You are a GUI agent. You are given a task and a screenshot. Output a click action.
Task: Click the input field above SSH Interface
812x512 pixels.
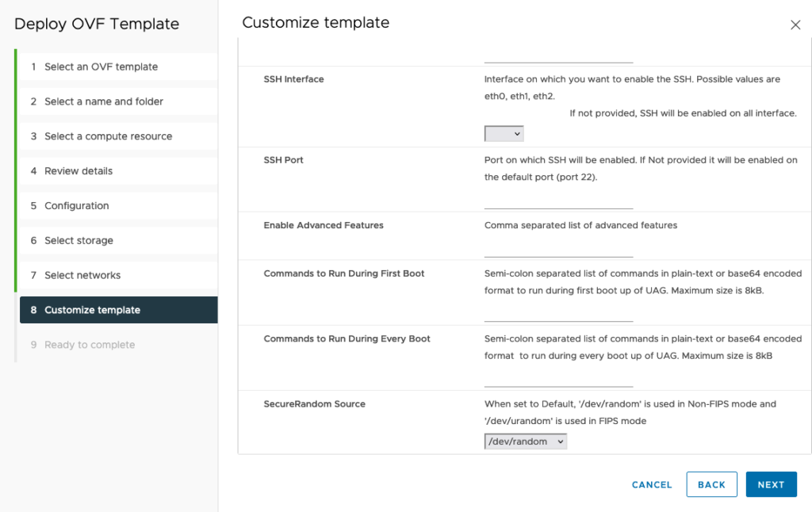pyautogui.click(x=558, y=55)
